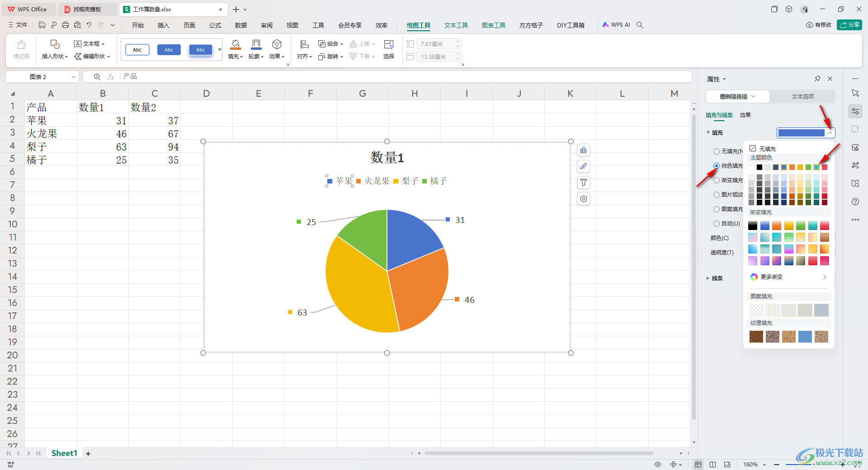Pin the Properties panel
Screen dimensions: 868x470
pyautogui.click(x=817, y=79)
